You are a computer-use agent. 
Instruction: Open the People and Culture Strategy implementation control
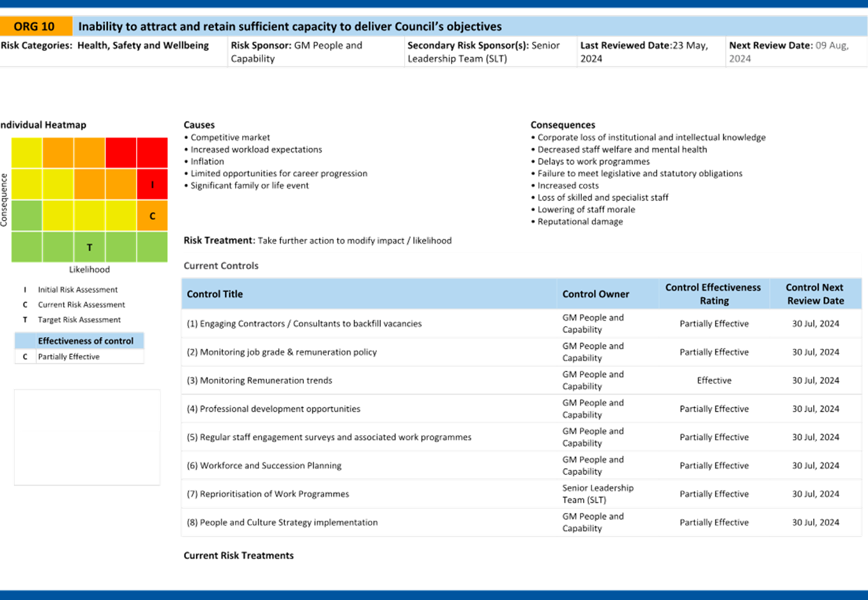282,522
